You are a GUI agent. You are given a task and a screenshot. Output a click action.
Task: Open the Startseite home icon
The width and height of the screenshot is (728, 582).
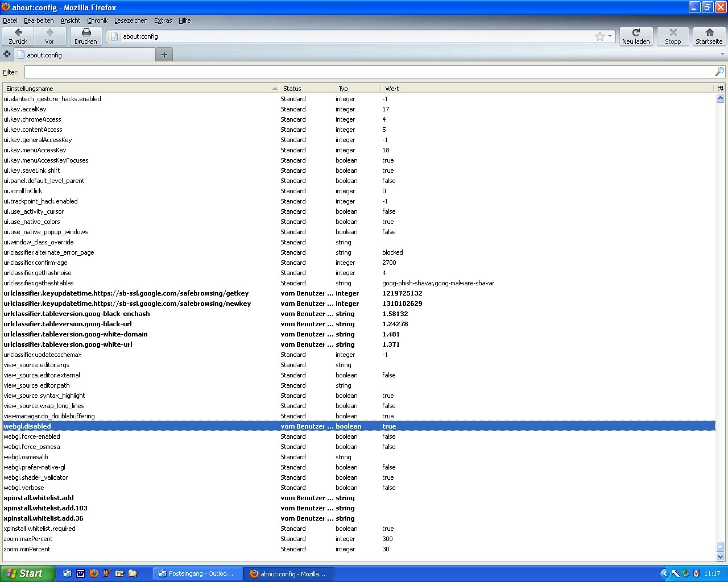pyautogui.click(x=709, y=34)
